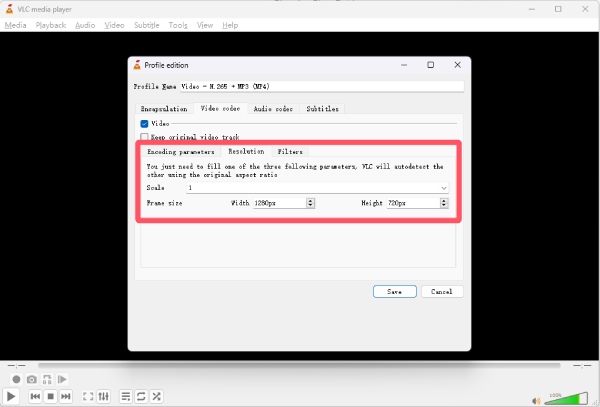Open the Video menu
Image resolution: width=600 pixels, height=407 pixels.
(114, 25)
